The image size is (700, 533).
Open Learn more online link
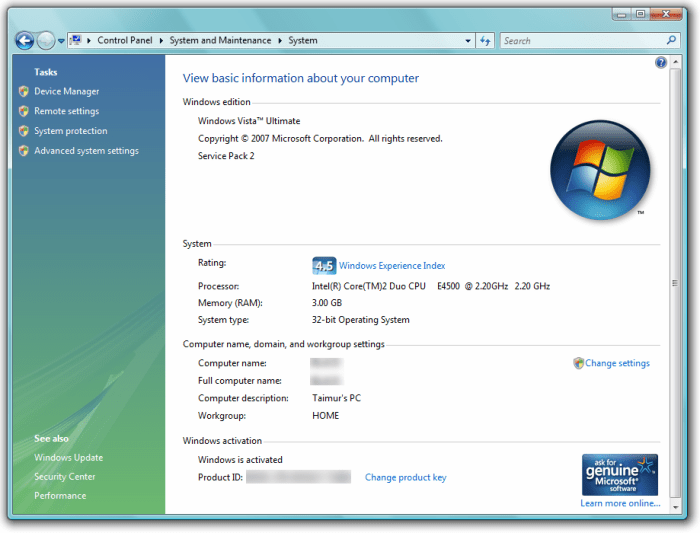[x=620, y=503]
